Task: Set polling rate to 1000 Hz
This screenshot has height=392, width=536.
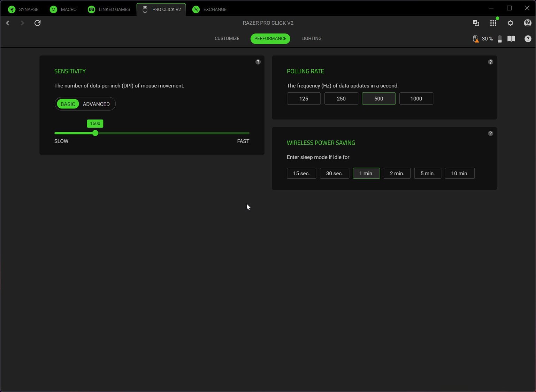Action: [416, 99]
